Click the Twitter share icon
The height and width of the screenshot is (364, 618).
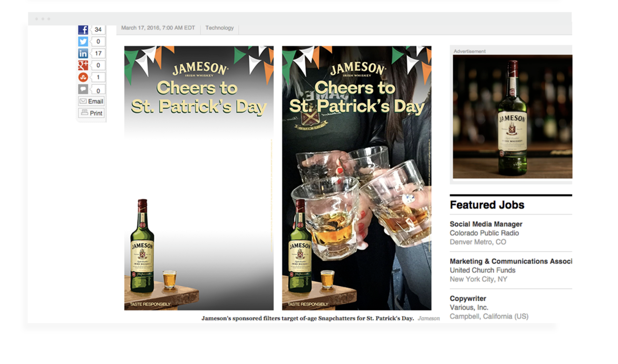click(x=83, y=42)
